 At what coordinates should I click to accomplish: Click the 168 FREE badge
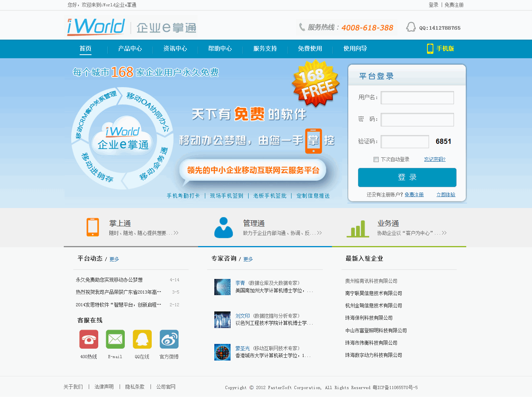(x=316, y=84)
